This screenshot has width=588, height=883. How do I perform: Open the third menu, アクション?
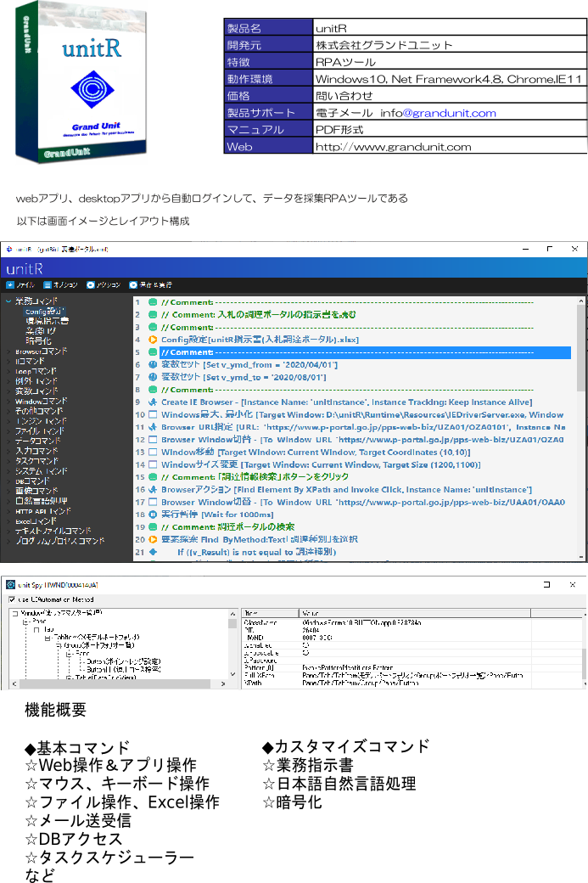pyautogui.click(x=104, y=285)
